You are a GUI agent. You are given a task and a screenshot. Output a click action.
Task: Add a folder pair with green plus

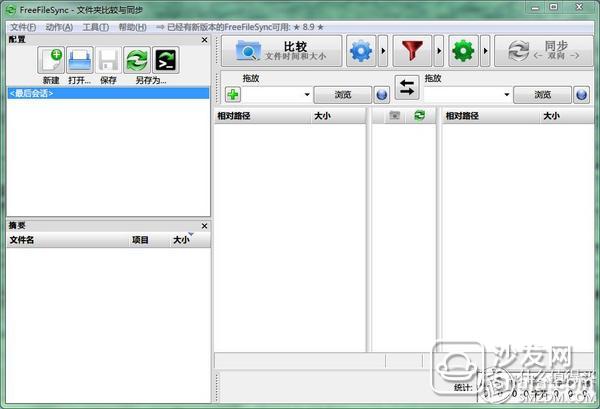233,95
